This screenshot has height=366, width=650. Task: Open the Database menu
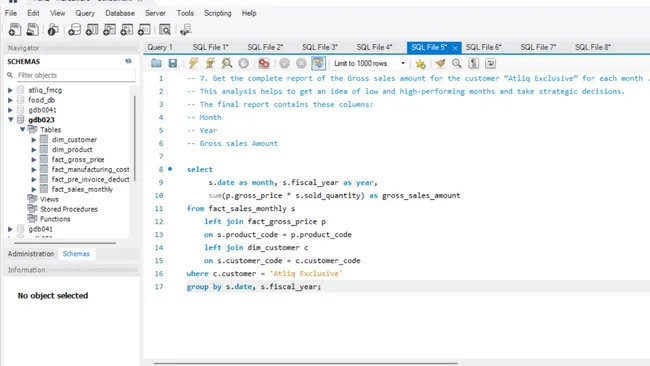tap(120, 13)
